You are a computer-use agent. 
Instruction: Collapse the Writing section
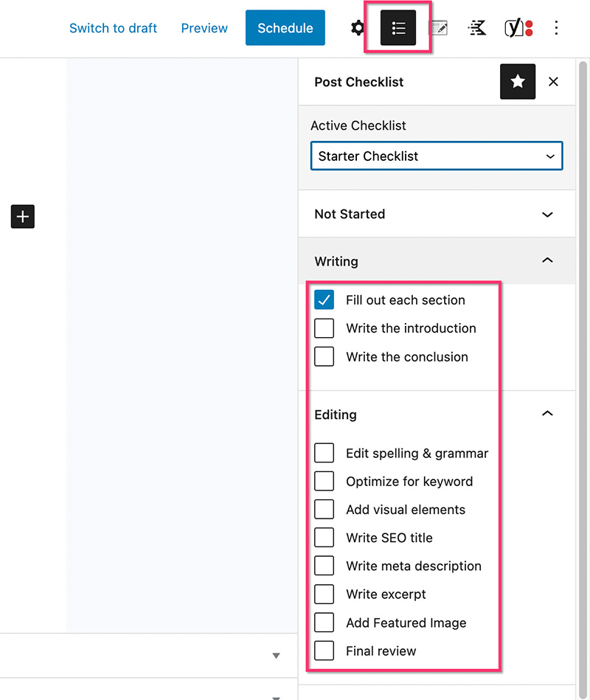437,261
